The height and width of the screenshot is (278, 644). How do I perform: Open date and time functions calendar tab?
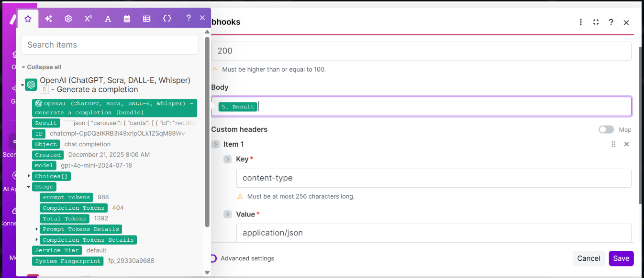pyautogui.click(x=127, y=19)
